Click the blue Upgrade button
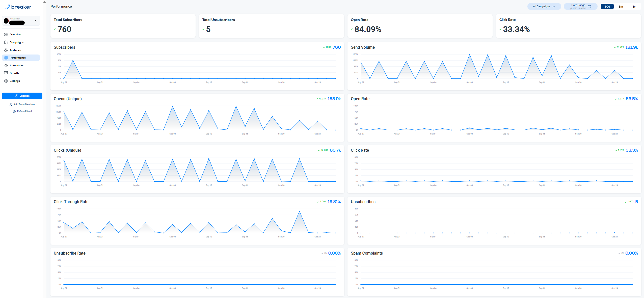 pos(22,96)
